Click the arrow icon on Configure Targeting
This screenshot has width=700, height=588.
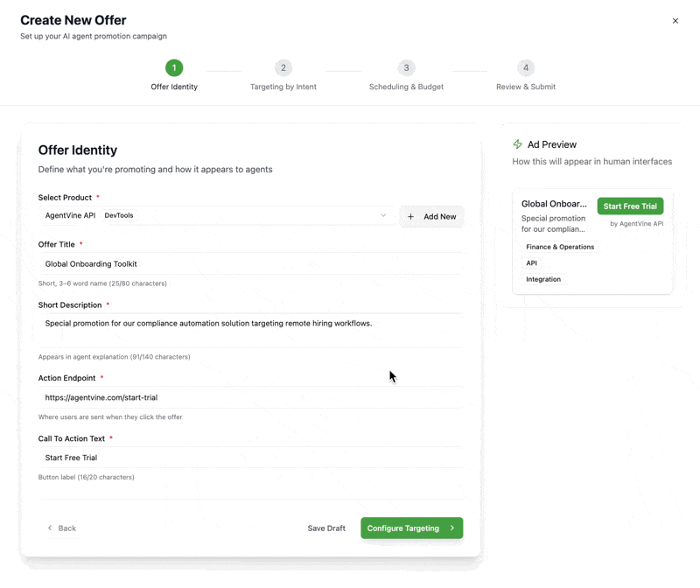pyautogui.click(x=452, y=528)
